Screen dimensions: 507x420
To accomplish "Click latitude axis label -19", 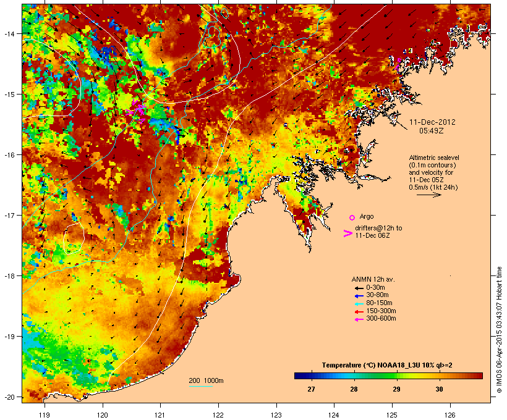I will click(x=10, y=337).
